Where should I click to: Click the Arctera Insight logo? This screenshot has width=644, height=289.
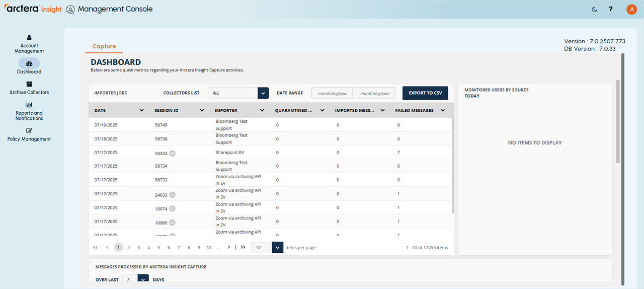coord(33,9)
